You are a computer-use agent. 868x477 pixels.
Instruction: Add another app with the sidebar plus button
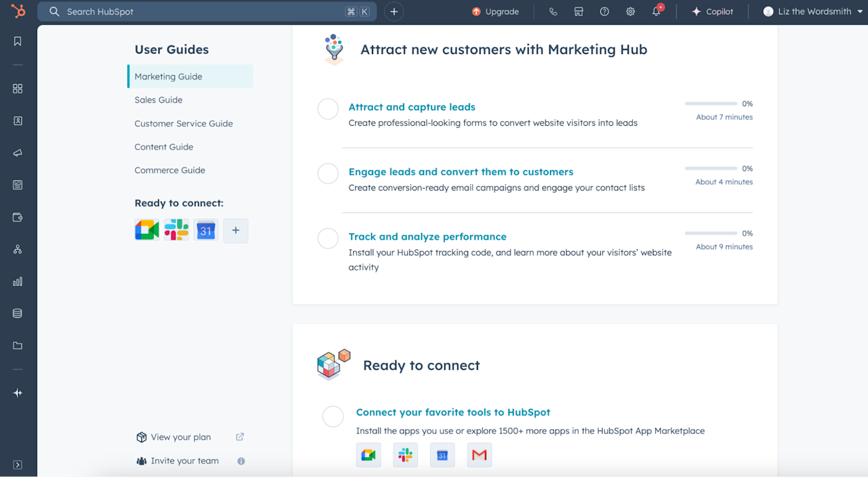point(236,230)
